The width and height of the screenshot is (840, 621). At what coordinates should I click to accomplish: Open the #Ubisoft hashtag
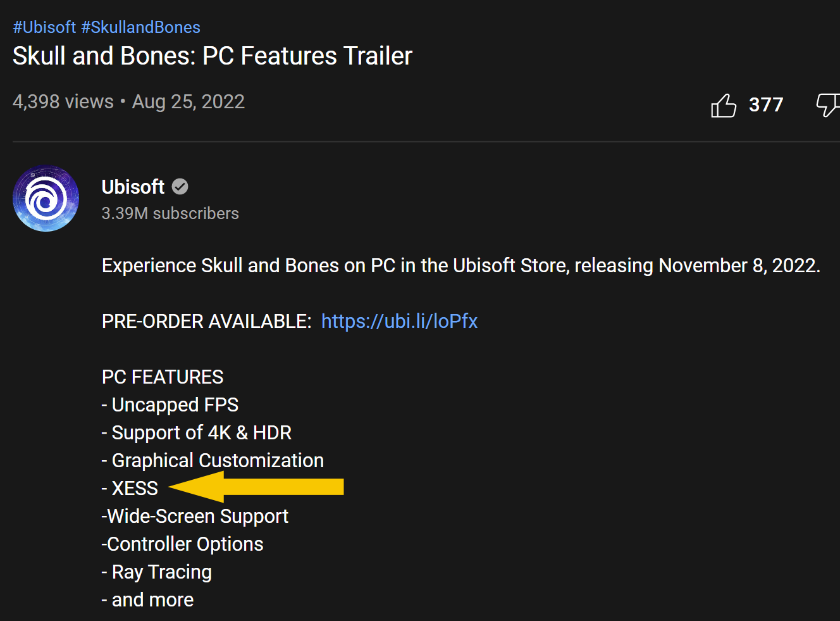point(44,27)
